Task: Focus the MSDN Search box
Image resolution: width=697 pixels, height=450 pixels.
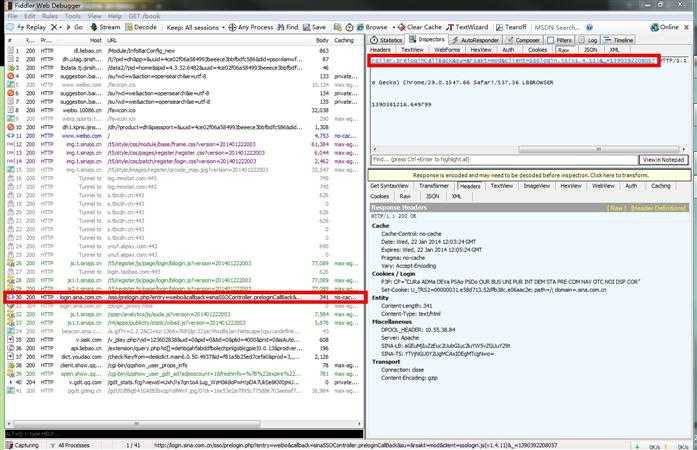Action: [557, 28]
